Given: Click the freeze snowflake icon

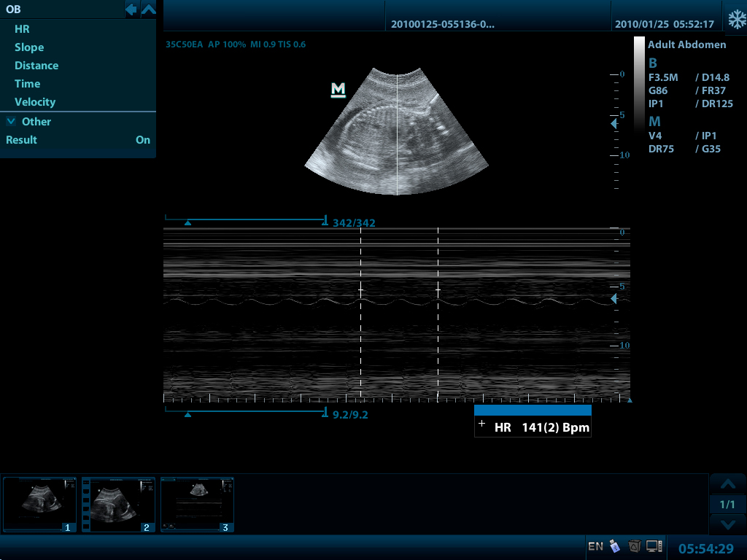Looking at the screenshot, I should point(735,18).
